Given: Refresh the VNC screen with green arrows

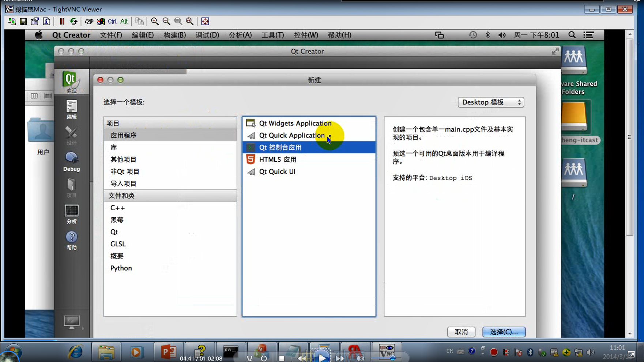Looking at the screenshot, I should [74, 22].
